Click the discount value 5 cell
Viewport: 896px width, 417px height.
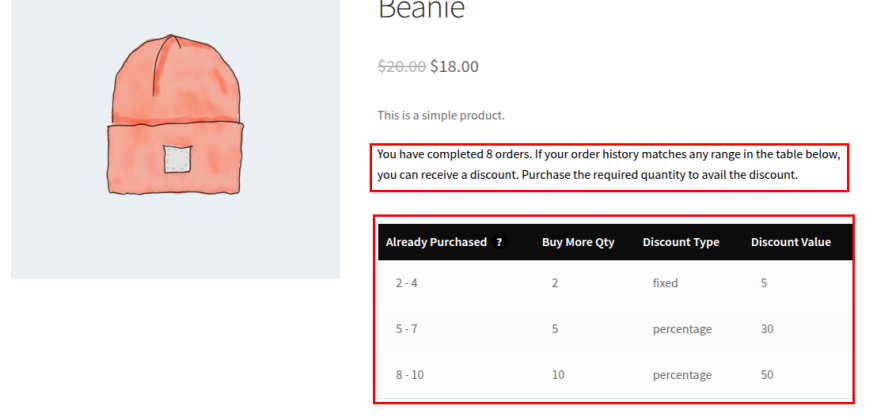click(764, 283)
